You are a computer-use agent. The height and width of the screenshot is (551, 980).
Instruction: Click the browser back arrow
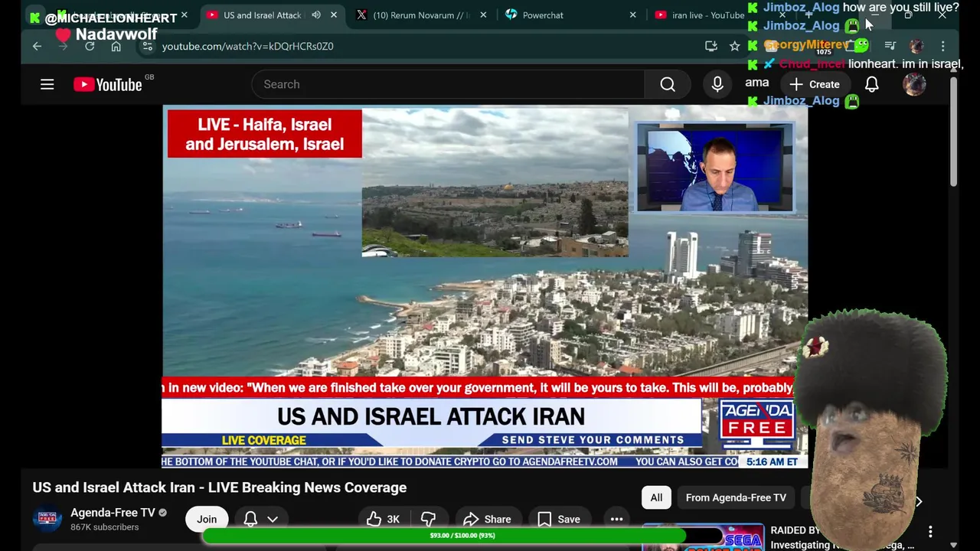(37, 46)
